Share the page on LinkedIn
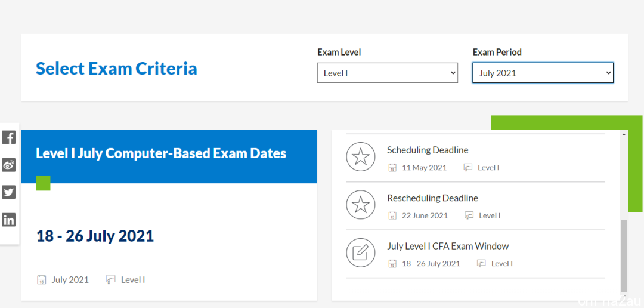This screenshot has width=644, height=308. click(8, 220)
